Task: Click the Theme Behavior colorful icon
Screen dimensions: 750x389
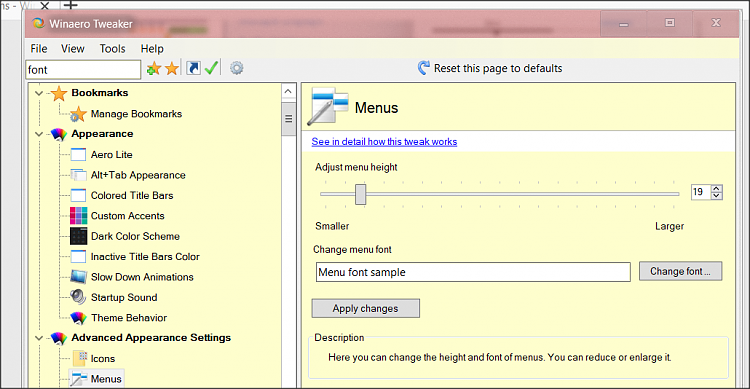Action: (x=78, y=318)
